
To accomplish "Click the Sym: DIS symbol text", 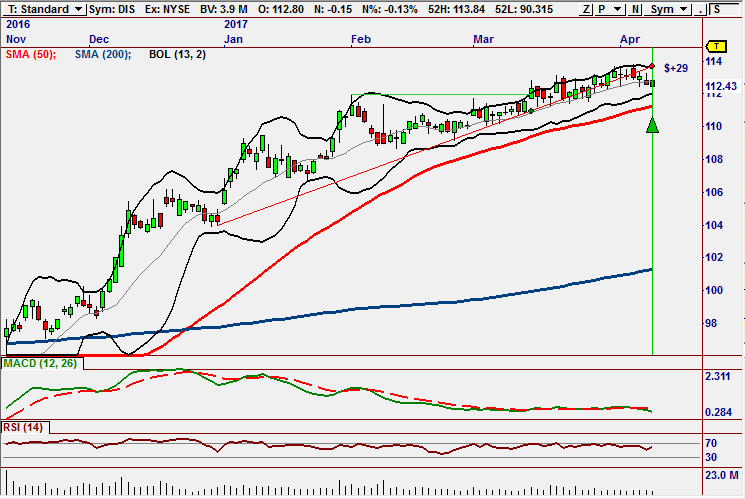I will click(x=112, y=9).
